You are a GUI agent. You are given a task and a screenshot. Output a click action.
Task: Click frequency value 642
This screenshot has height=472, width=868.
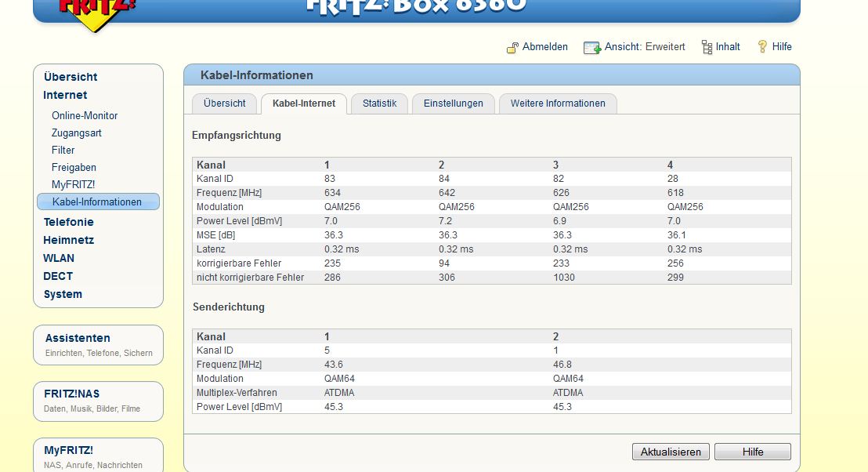pos(447,193)
